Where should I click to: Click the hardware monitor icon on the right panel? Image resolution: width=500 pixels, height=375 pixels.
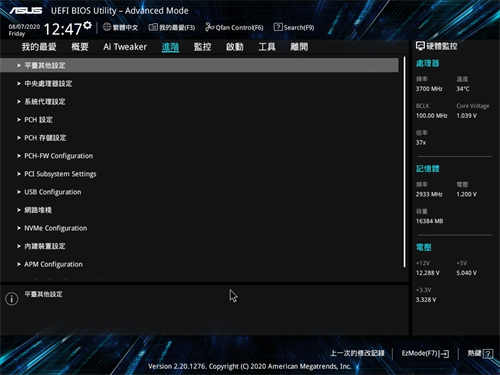pos(420,46)
